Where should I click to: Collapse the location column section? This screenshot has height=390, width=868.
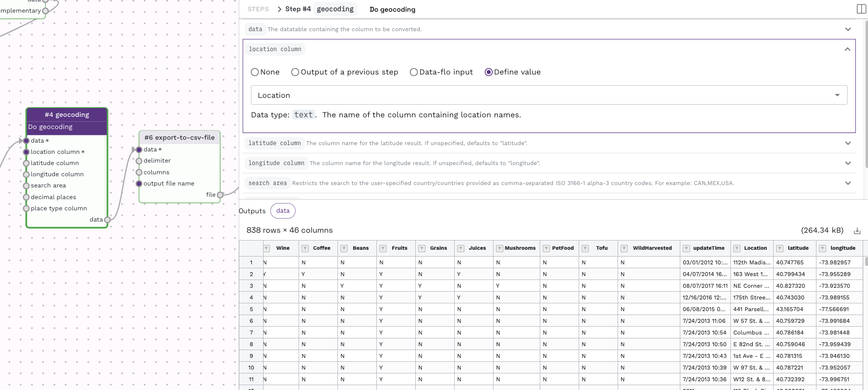click(848, 49)
